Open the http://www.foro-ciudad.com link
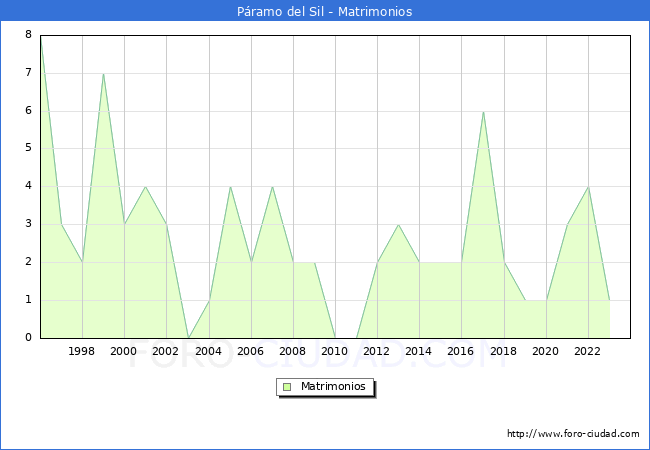 (x=573, y=434)
